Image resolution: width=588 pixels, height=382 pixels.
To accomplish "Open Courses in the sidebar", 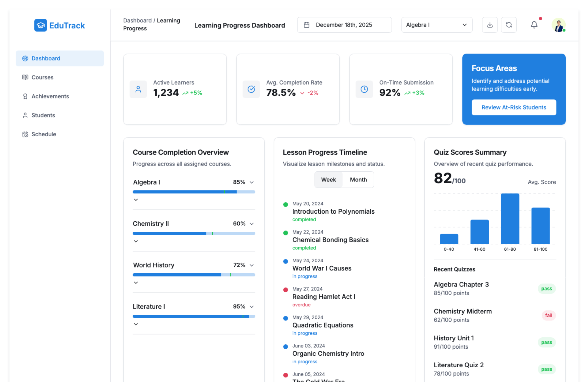I will click(x=42, y=77).
